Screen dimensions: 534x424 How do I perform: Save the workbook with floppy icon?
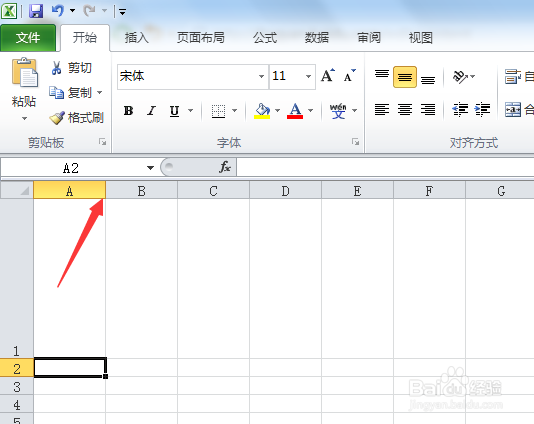click(x=36, y=11)
